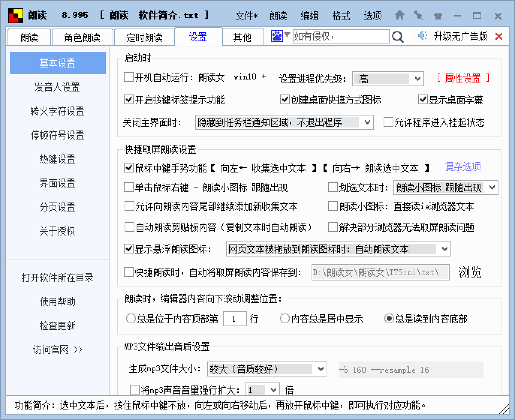Click the speaker icon beside upgrade notice
Image resolution: width=515 pixels, height=420 pixels.
(423, 36)
